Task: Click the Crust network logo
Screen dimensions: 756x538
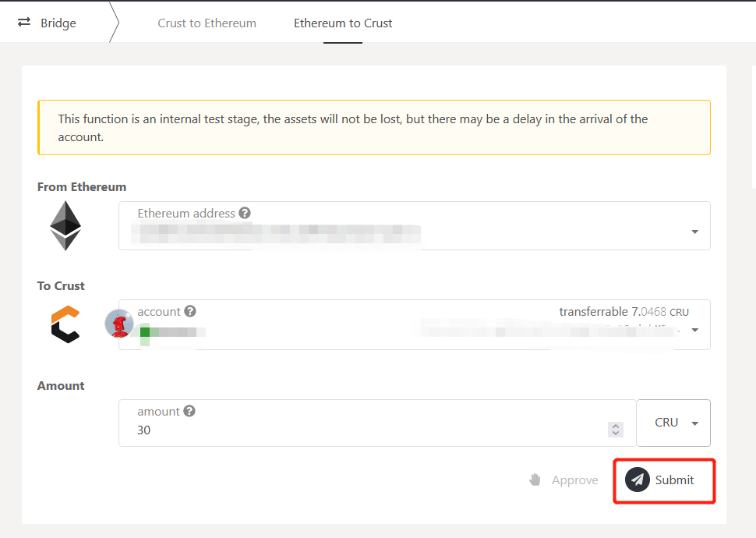Action: [65, 324]
